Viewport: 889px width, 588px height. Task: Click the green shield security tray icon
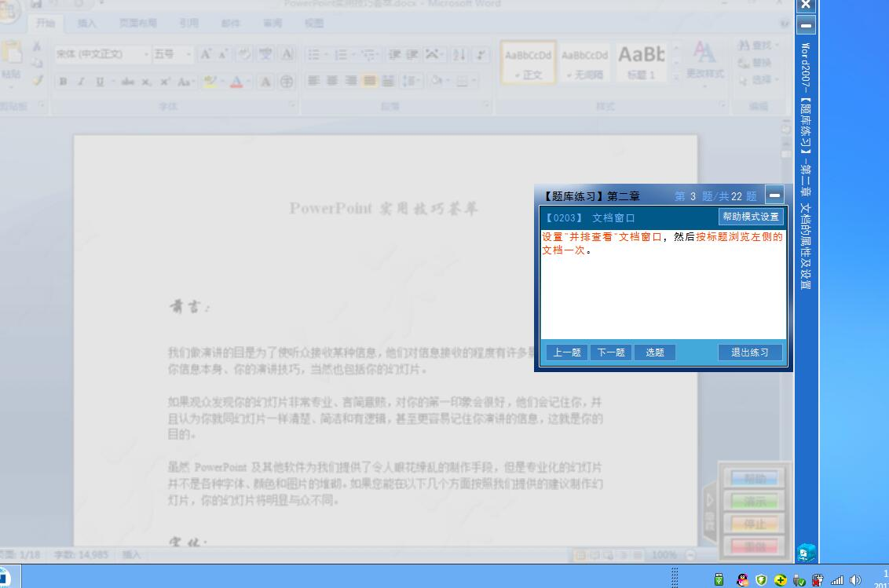[761, 580]
